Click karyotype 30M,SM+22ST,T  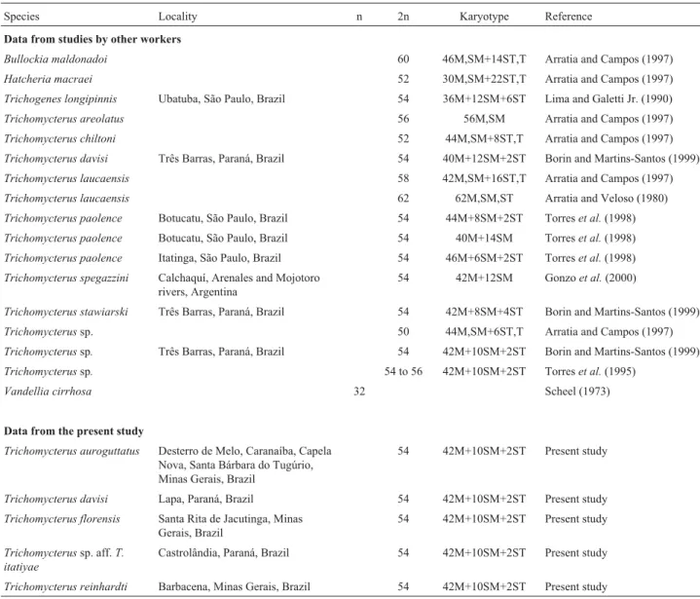click(x=484, y=79)
